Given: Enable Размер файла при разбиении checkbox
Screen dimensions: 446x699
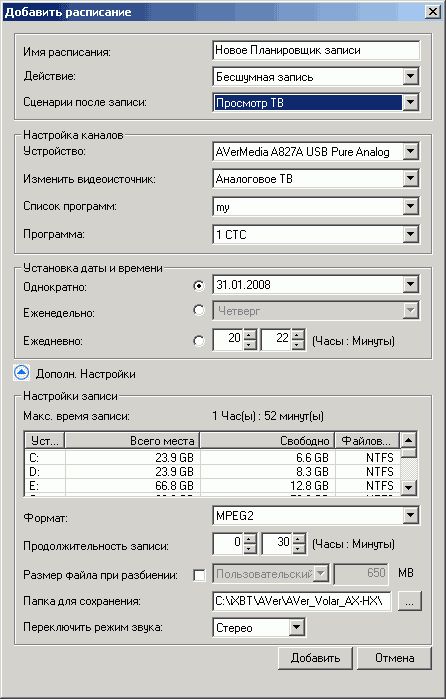Looking at the screenshot, I should click(x=199, y=575).
